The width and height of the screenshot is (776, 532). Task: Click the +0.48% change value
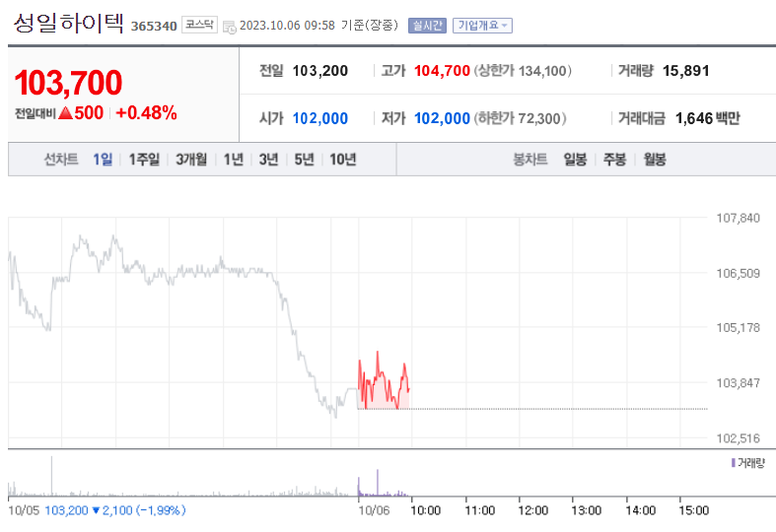pyautogui.click(x=146, y=112)
